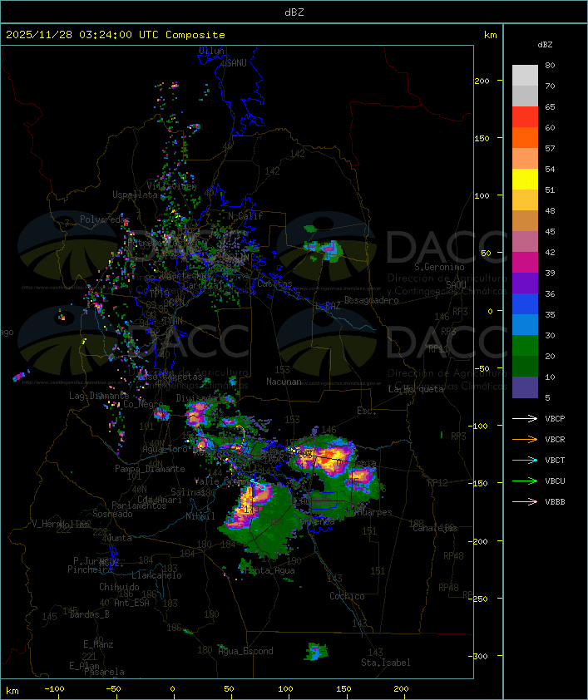Click the small radar echo near Sta.Isabel

(317, 652)
